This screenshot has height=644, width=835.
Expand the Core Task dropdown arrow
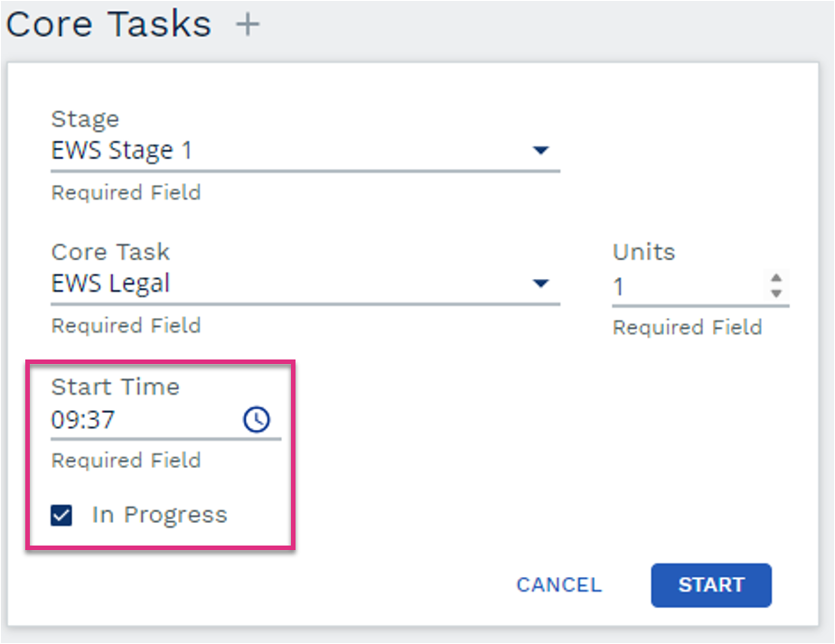pyautogui.click(x=540, y=284)
